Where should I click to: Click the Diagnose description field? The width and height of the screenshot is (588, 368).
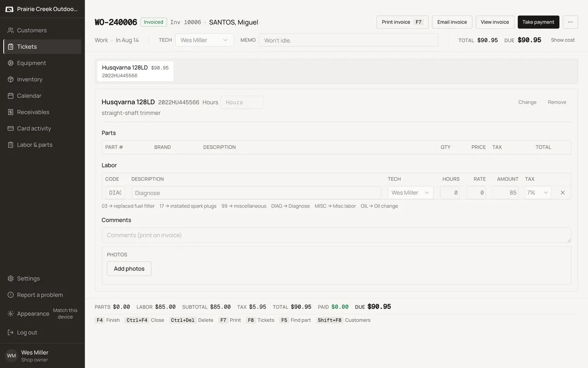256,193
